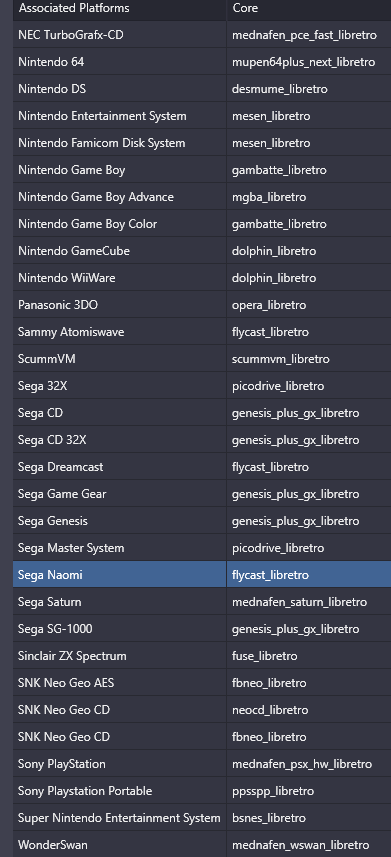
Task: Select the Nintendo DS platform cell
Action: coord(120,89)
